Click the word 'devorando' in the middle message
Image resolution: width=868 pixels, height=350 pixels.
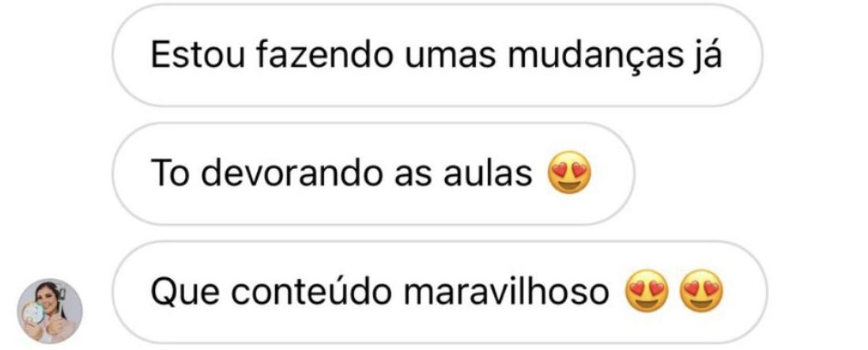(x=291, y=172)
